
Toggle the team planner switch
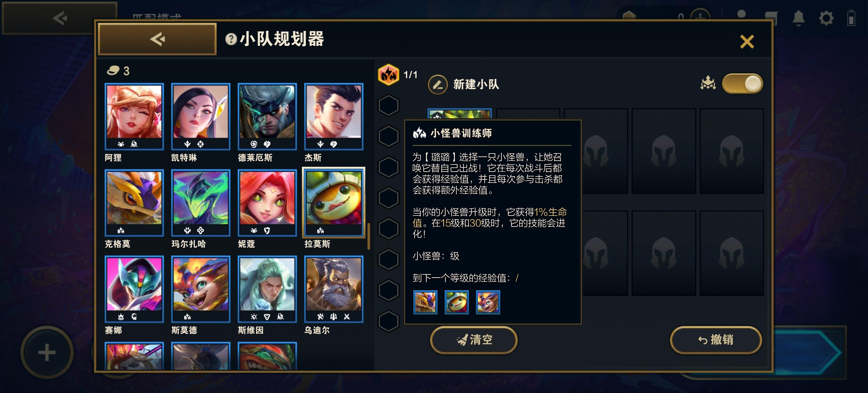(x=742, y=84)
